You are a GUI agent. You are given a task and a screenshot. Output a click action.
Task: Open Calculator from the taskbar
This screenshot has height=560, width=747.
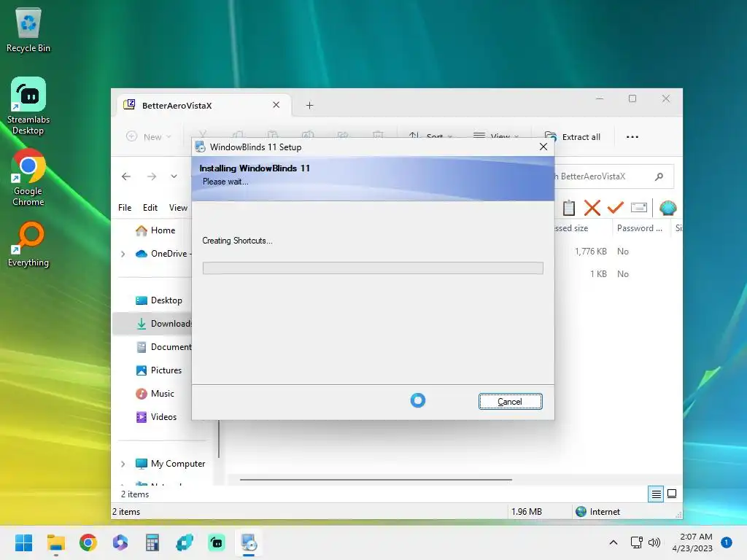pyautogui.click(x=152, y=542)
